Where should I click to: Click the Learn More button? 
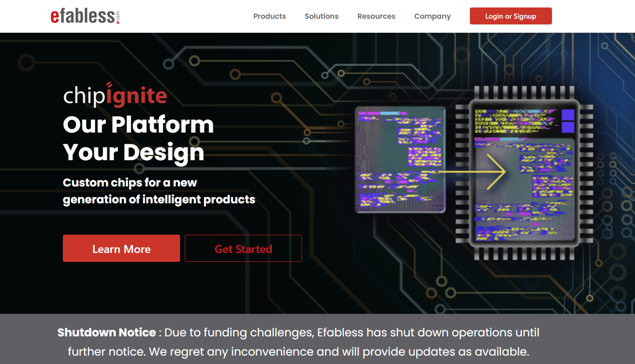click(121, 248)
